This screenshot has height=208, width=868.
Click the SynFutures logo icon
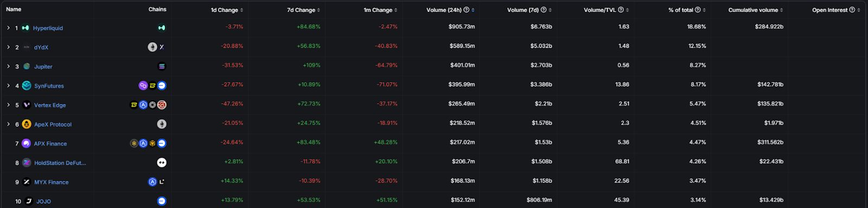tap(27, 86)
